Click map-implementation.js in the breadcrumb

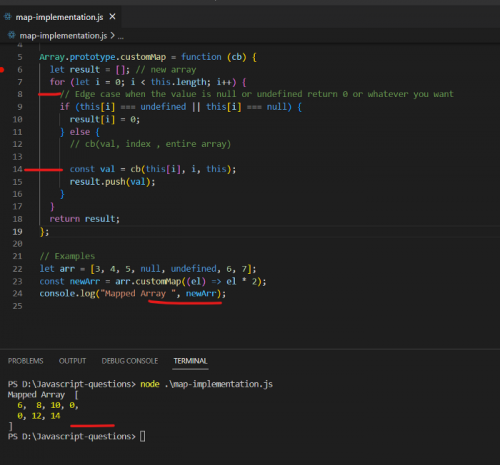[63, 36]
